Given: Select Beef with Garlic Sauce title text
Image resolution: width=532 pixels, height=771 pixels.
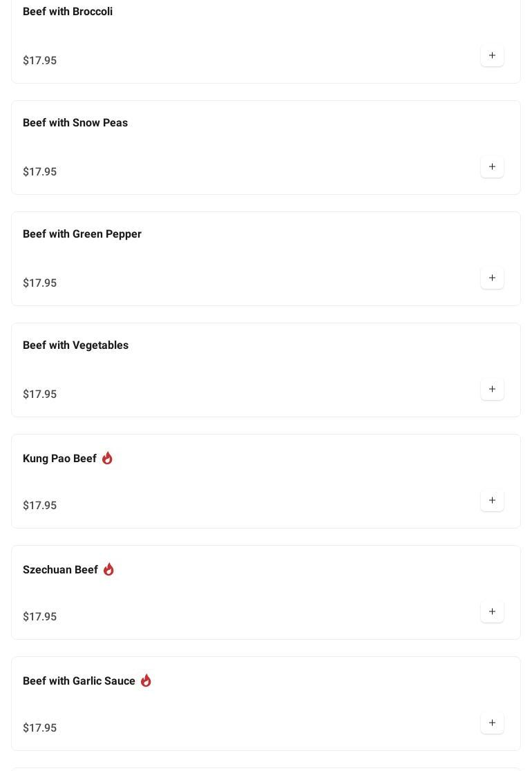Looking at the screenshot, I should coord(79,681).
